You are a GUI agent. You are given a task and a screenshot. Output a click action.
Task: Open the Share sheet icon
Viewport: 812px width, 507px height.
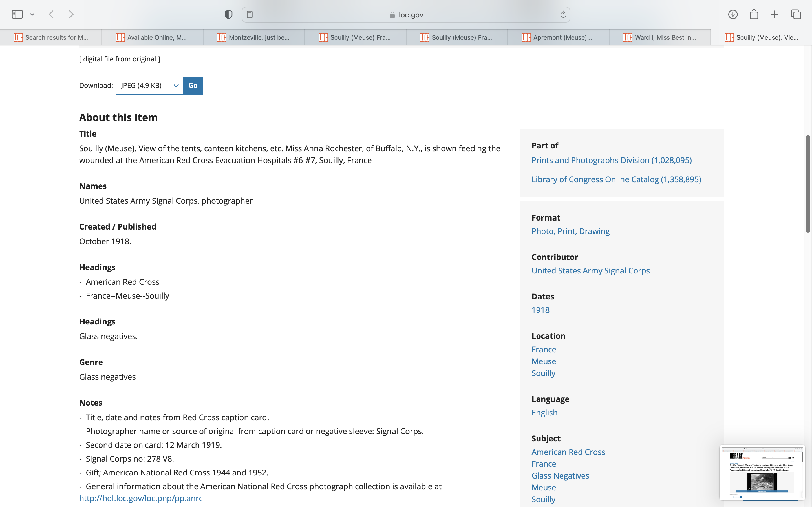tap(754, 14)
